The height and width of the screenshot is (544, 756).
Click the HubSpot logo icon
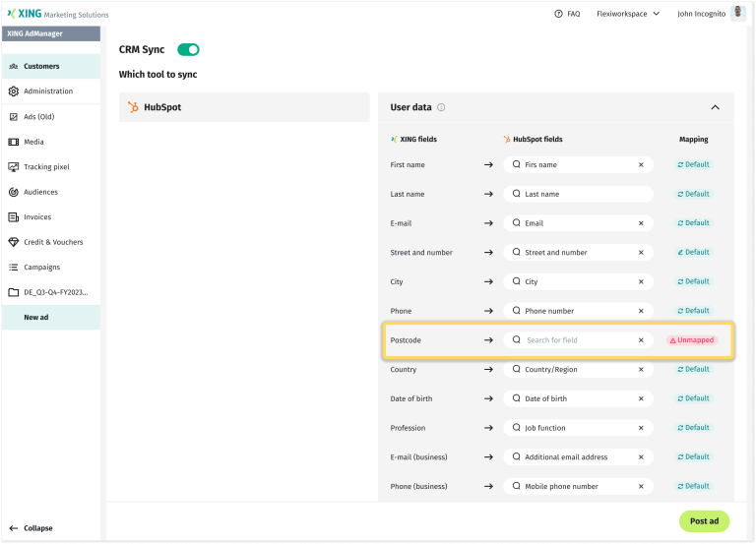tap(134, 107)
